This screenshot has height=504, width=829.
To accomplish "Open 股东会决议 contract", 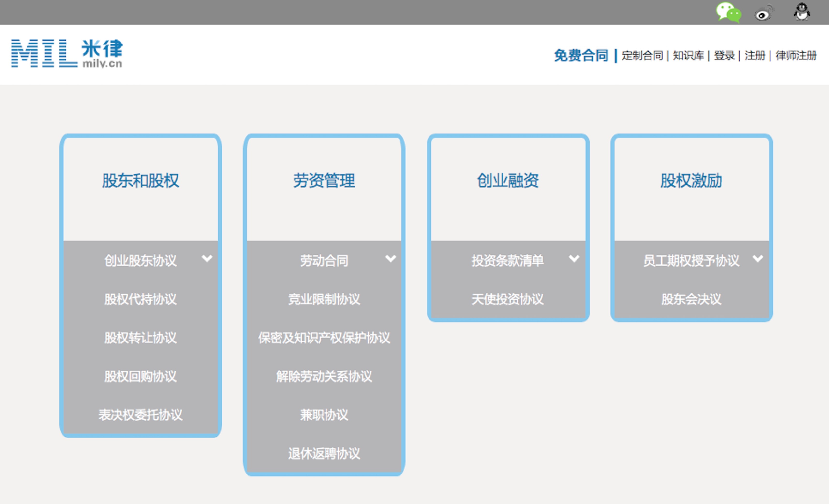I will coord(691,299).
